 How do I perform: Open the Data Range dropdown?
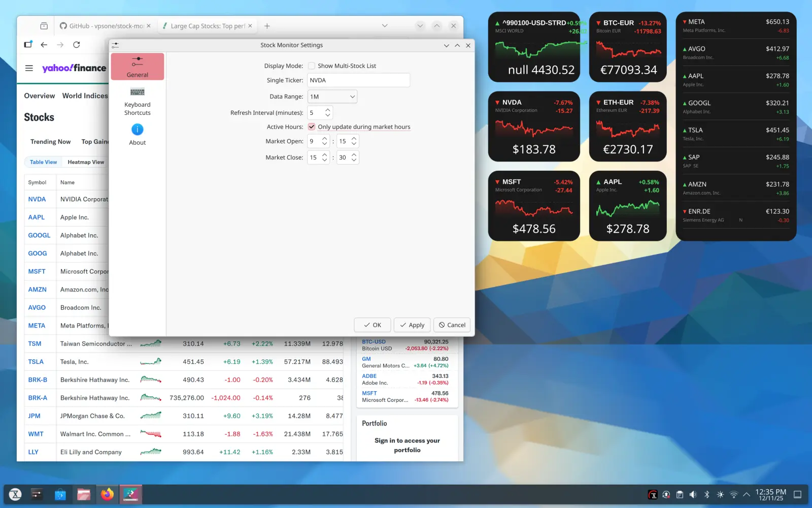tap(332, 96)
